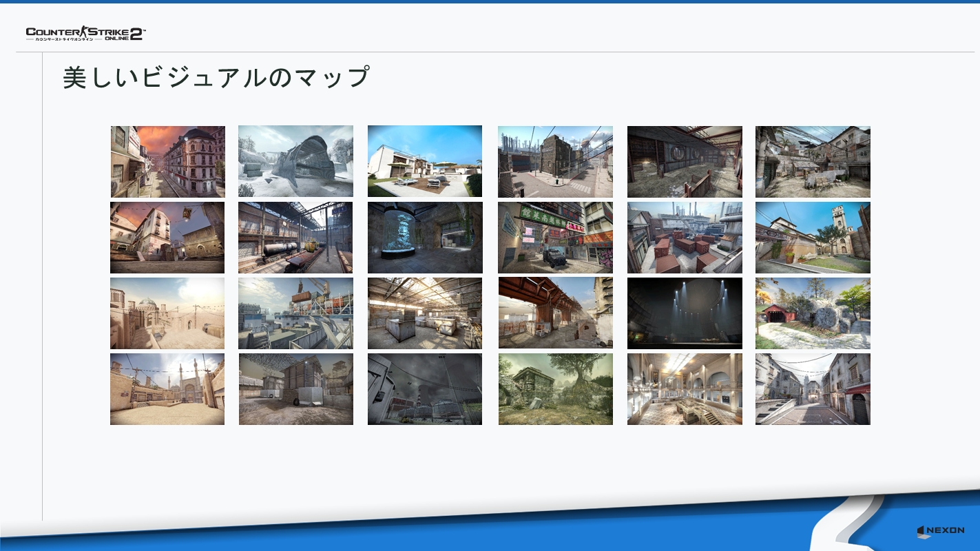Open the modern white villa thumbnail
Viewport: 980px width, 551px height.
pyautogui.click(x=425, y=162)
